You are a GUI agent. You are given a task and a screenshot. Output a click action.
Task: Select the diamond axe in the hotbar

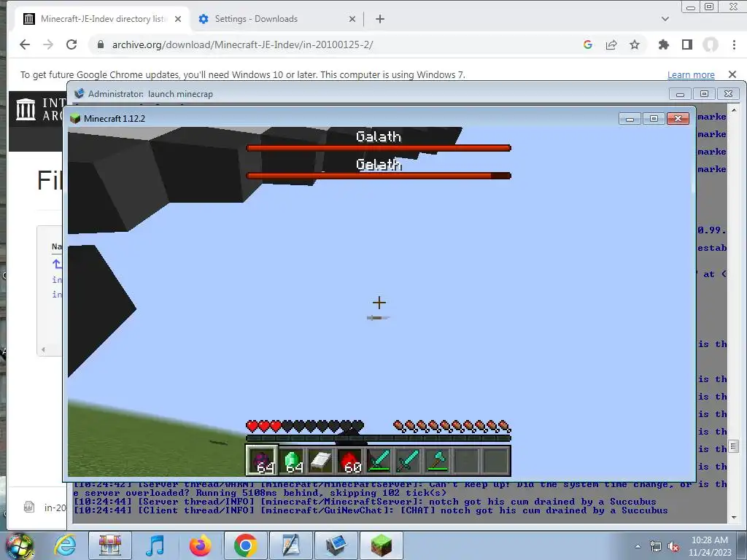437,461
